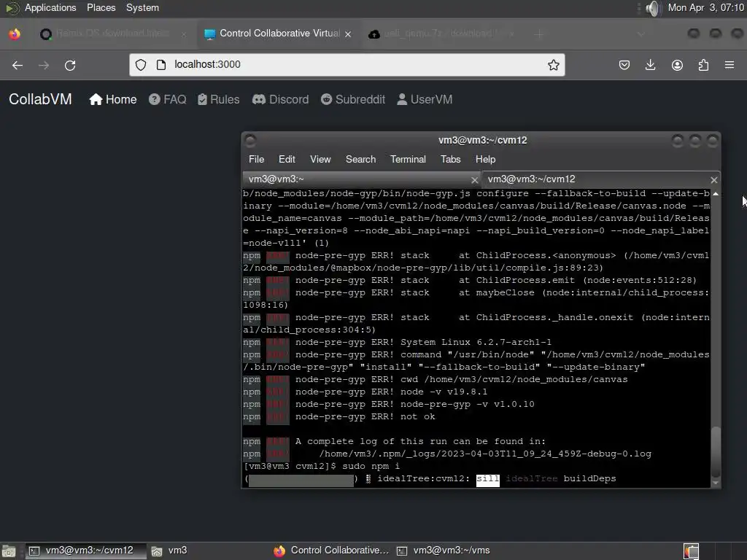Click the workspace switcher icon
This screenshot has height=560, width=747.
pyautogui.click(x=692, y=551)
